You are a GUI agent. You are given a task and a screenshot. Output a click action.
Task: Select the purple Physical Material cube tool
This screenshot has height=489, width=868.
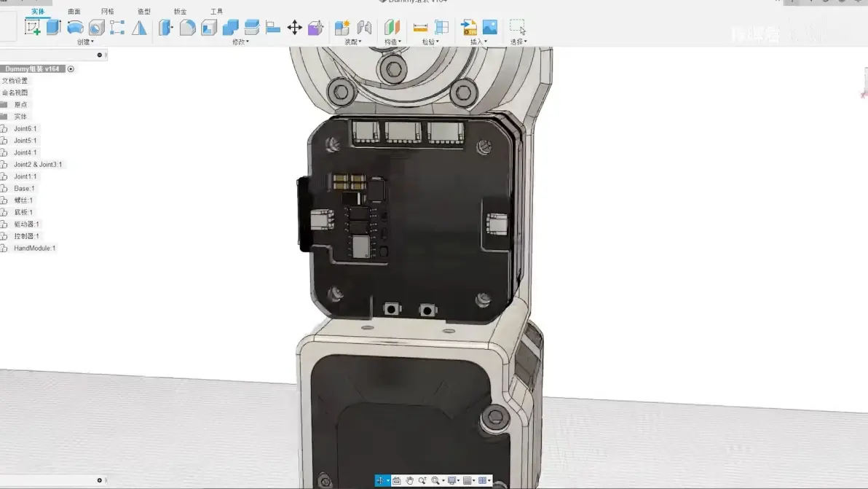coord(315,28)
